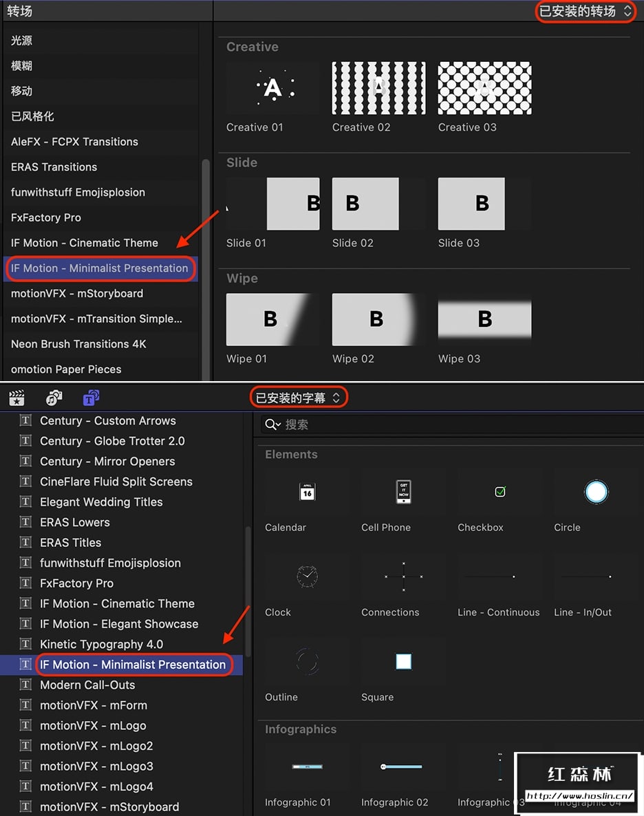Click the T icon beside Modern Call-Outs
This screenshot has height=816, width=644.
click(25, 685)
